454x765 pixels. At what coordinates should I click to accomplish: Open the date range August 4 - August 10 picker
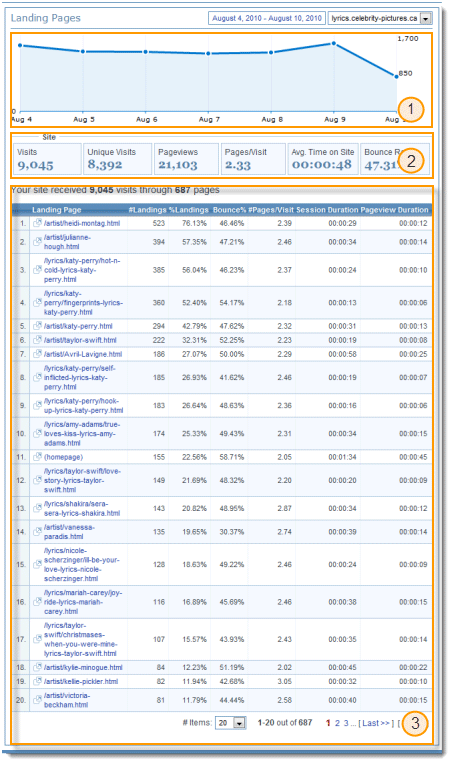coord(267,18)
